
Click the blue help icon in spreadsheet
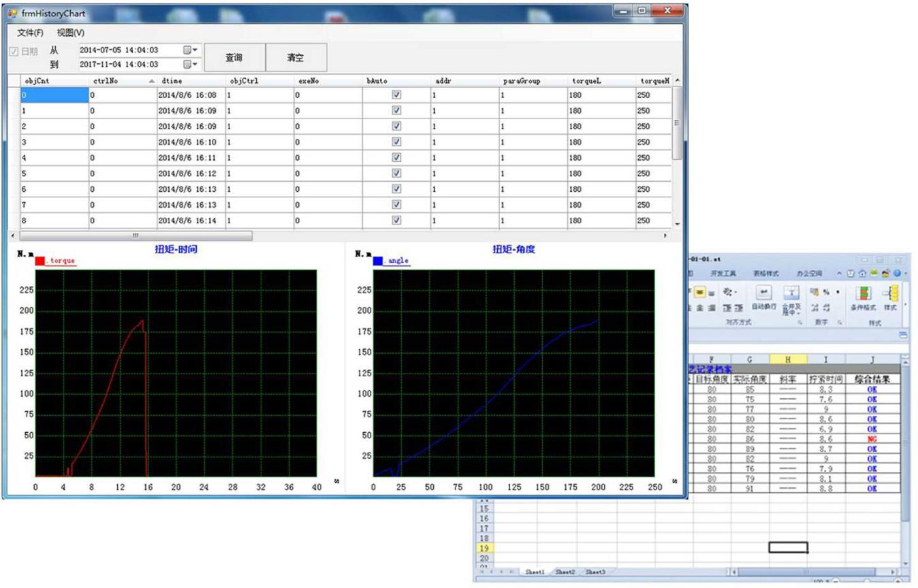pyautogui.click(x=897, y=274)
